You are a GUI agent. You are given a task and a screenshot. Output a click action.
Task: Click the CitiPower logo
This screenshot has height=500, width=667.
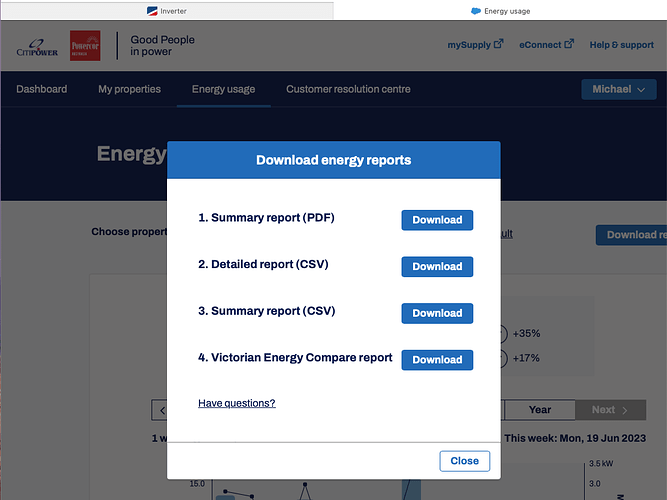37,48
